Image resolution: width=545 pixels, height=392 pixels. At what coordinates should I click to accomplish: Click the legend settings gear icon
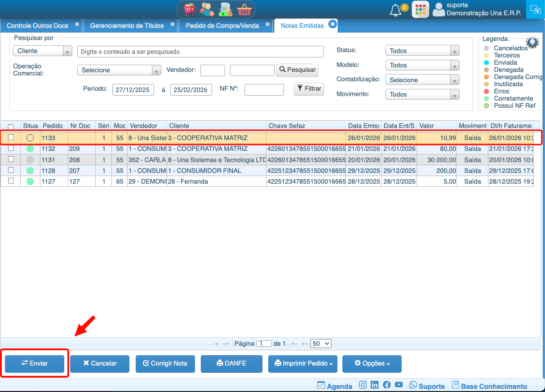[532, 42]
